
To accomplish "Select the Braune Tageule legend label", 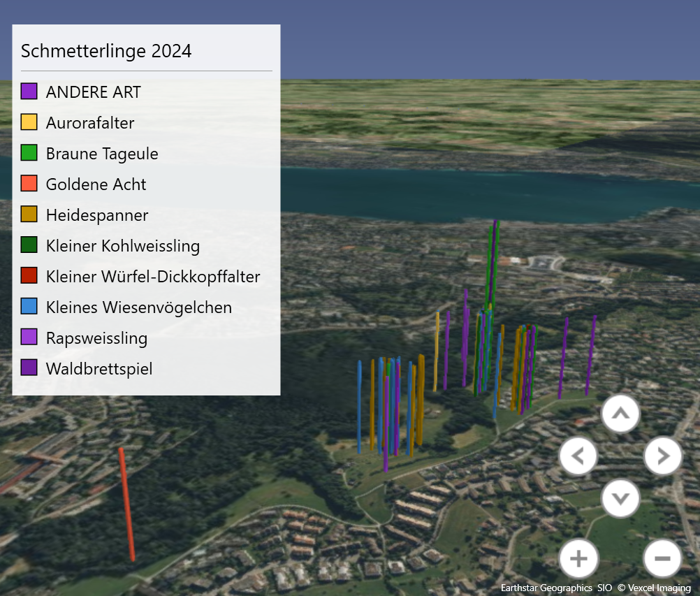I will coord(102,154).
